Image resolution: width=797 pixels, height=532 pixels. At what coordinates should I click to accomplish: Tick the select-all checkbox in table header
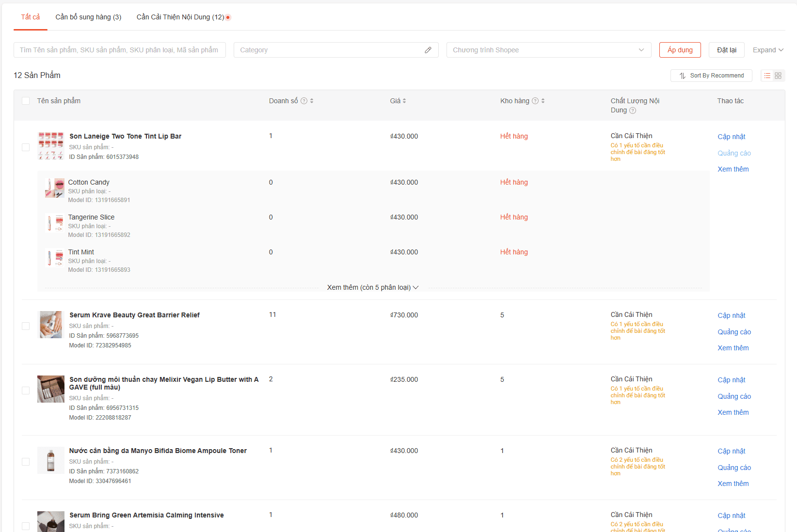pyautogui.click(x=26, y=101)
